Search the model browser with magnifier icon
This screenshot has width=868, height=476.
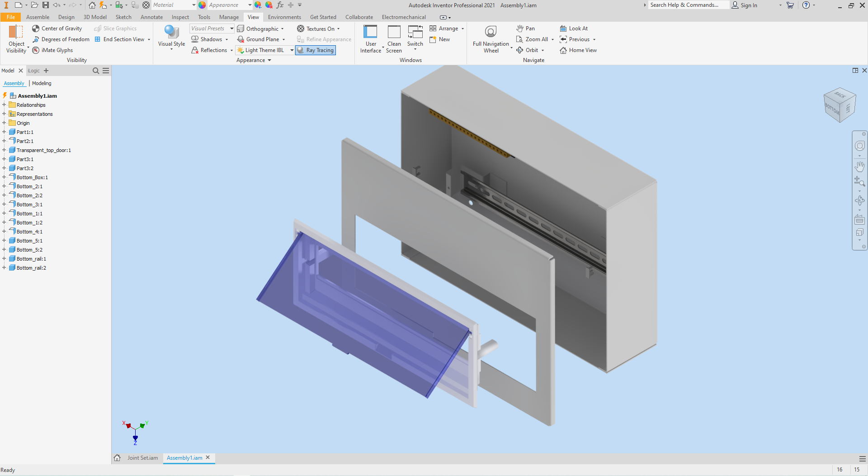pyautogui.click(x=96, y=71)
